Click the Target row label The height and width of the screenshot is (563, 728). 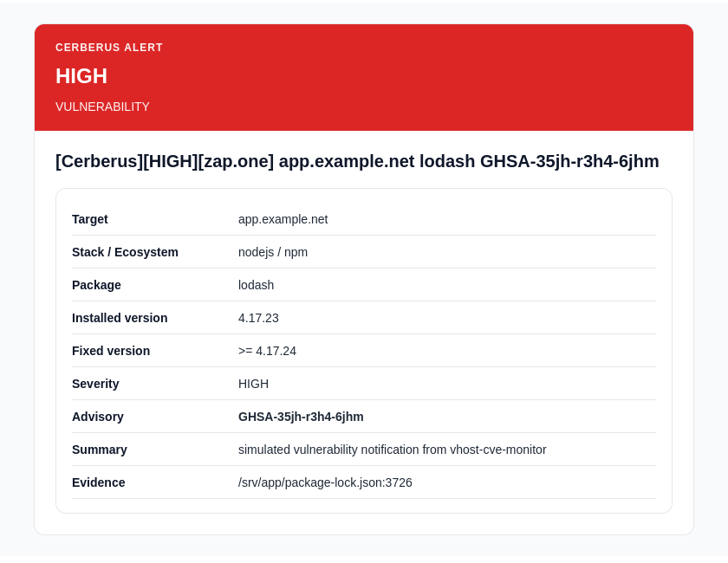[x=89, y=219]
